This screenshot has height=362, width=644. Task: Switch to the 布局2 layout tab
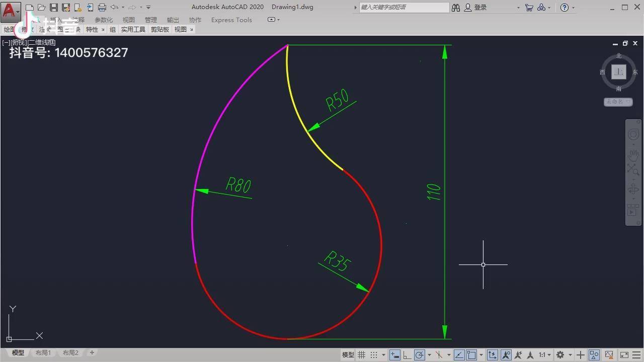pos(70,353)
